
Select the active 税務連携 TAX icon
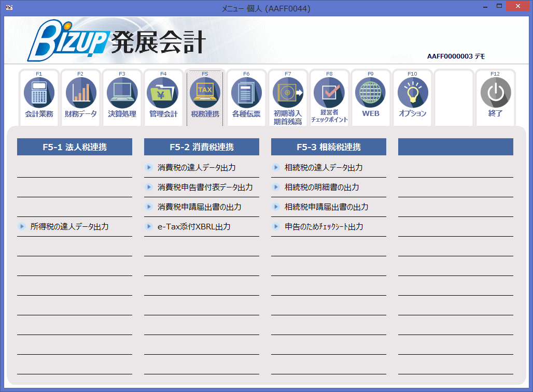tap(205, 92)
